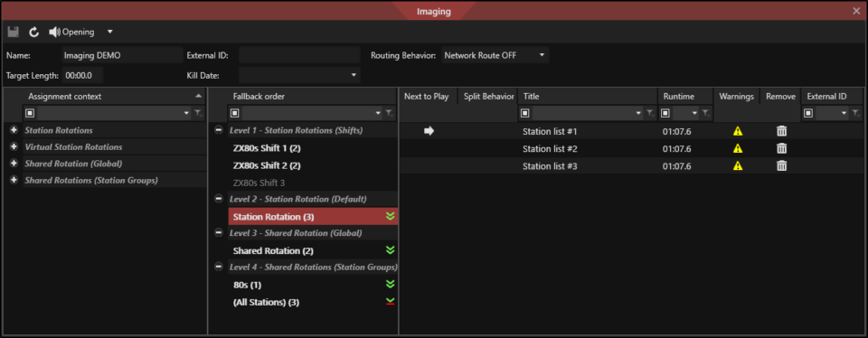Screen dimensions: 868x338
Task: Collapse Level 4 - Shared Rotations (Station Groups)
Action: tap(219, 267)
